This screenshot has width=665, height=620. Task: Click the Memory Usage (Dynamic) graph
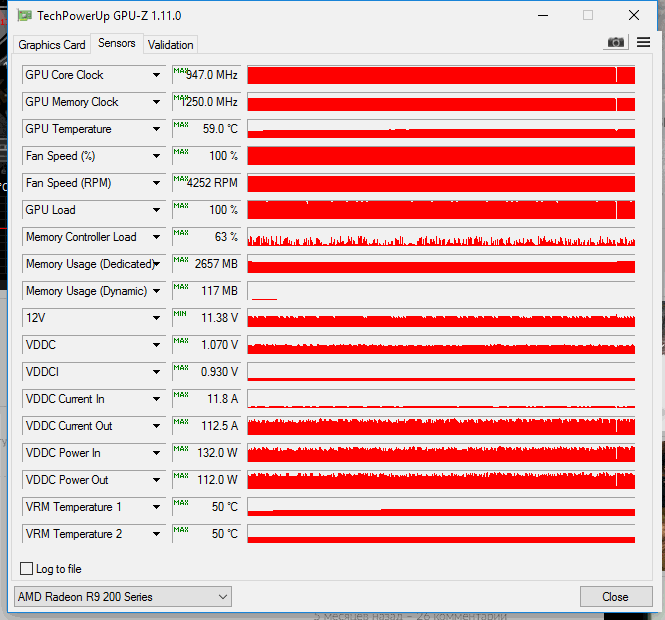[x=441, y=291]
